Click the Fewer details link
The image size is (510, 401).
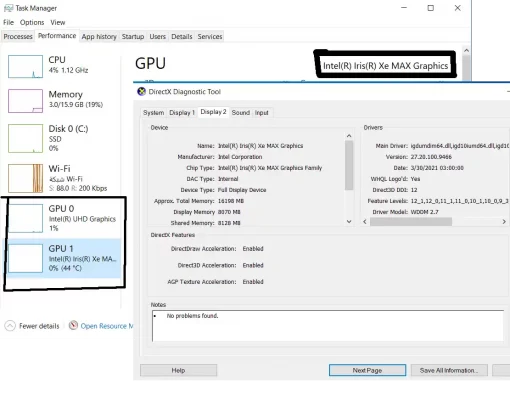click(x=39, y=326)
